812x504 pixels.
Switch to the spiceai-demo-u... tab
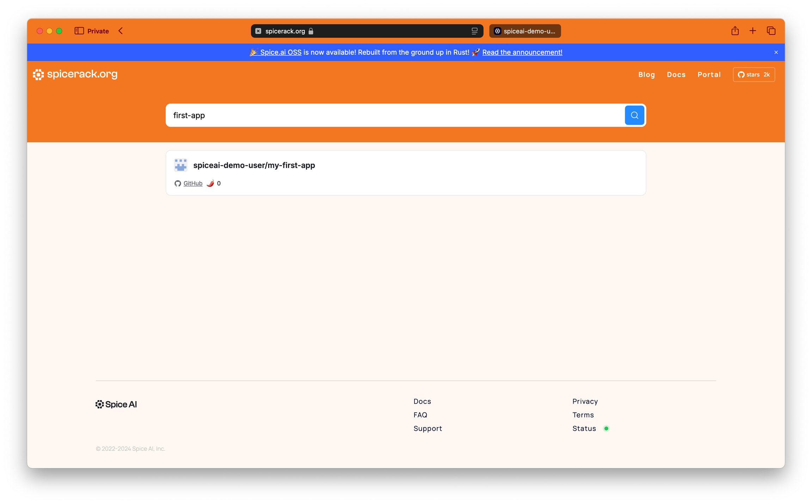point(525,31)
